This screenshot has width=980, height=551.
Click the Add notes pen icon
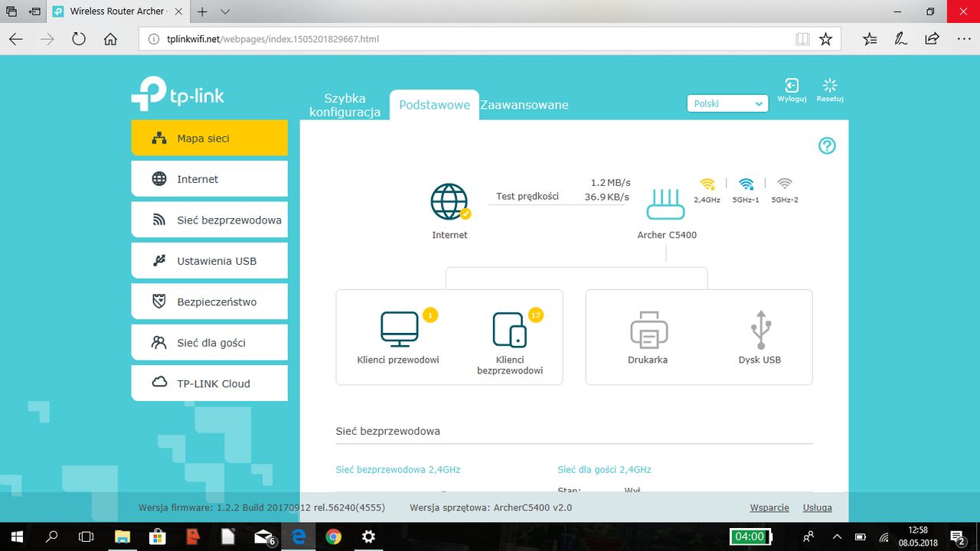pos(901,39)
